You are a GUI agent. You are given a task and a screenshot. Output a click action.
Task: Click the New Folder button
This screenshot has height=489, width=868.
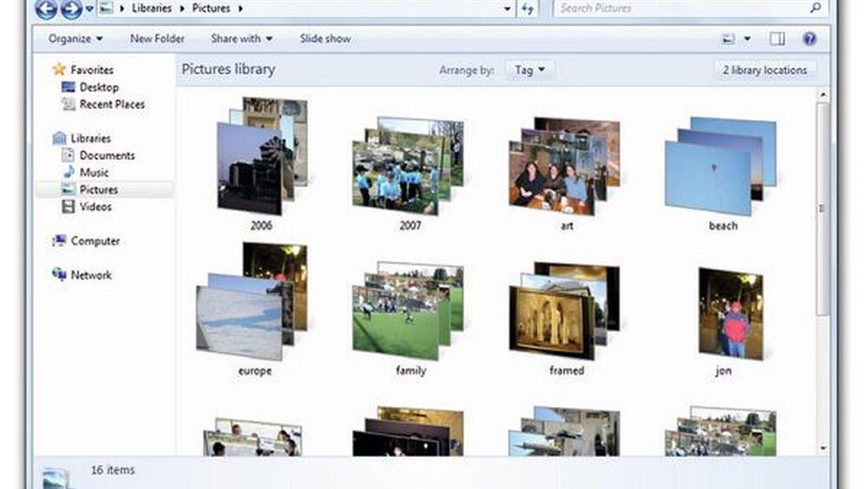tap(157, 39)
